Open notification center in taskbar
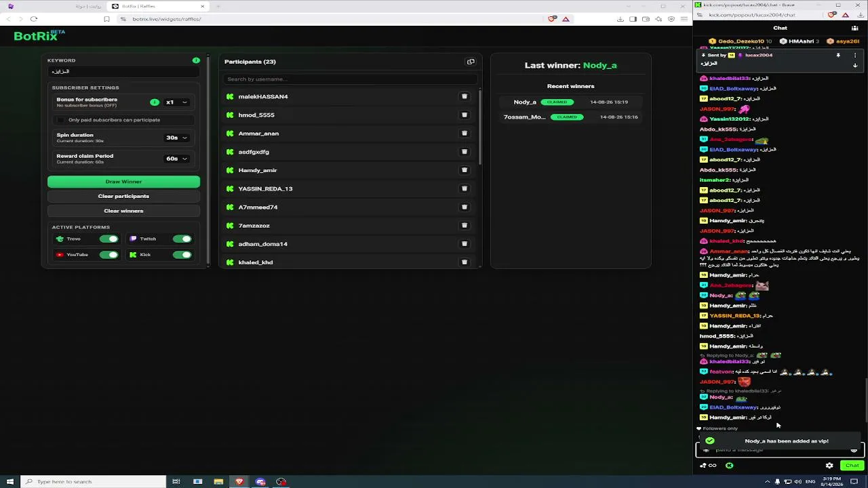Viewport: 868px width, 488px height. [x=854, y=482]
